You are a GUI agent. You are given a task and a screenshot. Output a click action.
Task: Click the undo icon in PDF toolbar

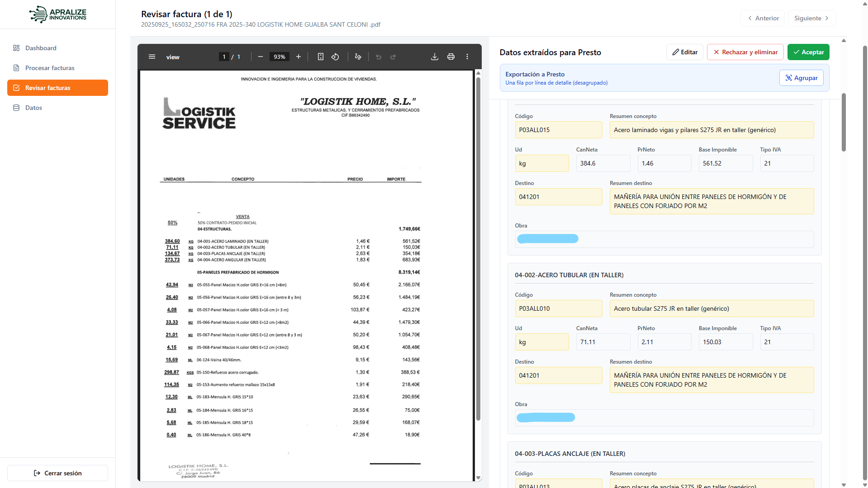pyautogui.click(x=379, y=57)
